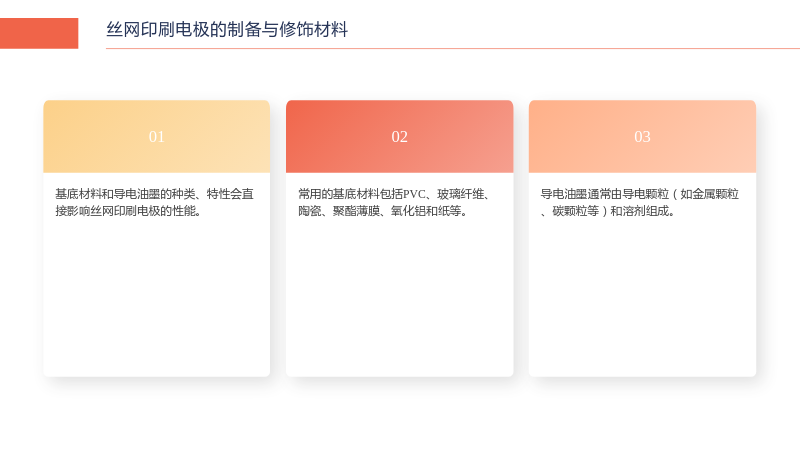
Task: Click the line 陶瓷、聚酯薄膜、氧化铝和纸等
Action: [x=383, y=211]
